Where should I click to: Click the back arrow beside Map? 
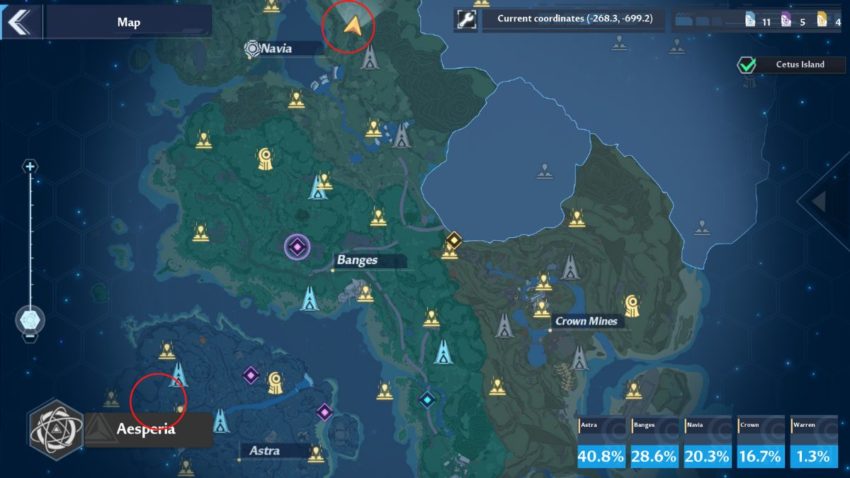tap(19, 21)
